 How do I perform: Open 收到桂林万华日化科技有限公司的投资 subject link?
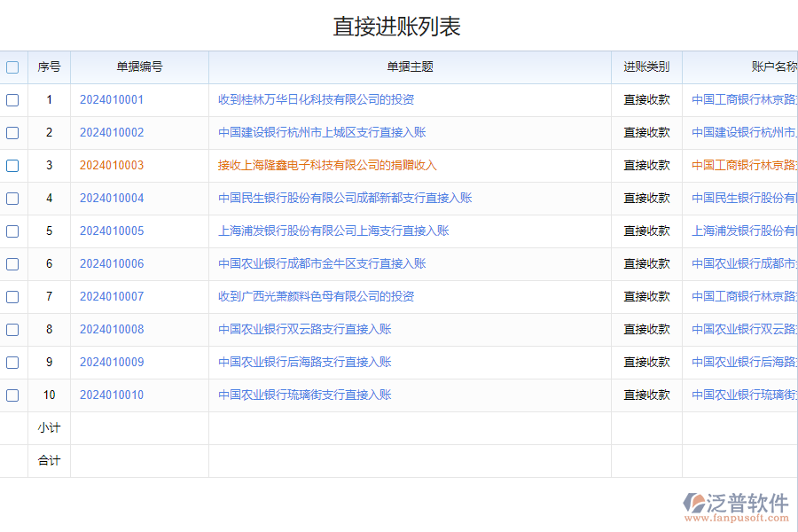pyautogui.click(x=317, y=100)
